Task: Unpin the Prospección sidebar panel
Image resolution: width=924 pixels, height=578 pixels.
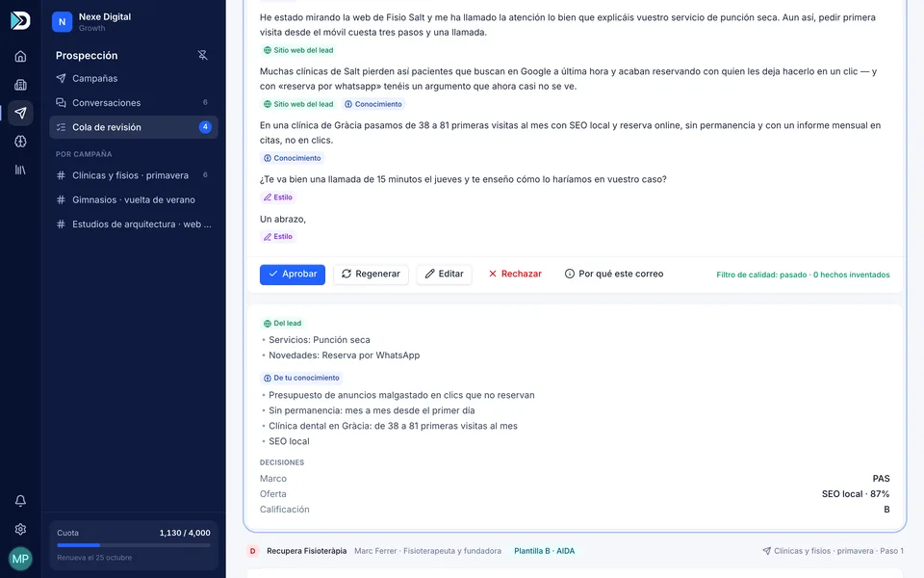Action: (x=202, y=56)
